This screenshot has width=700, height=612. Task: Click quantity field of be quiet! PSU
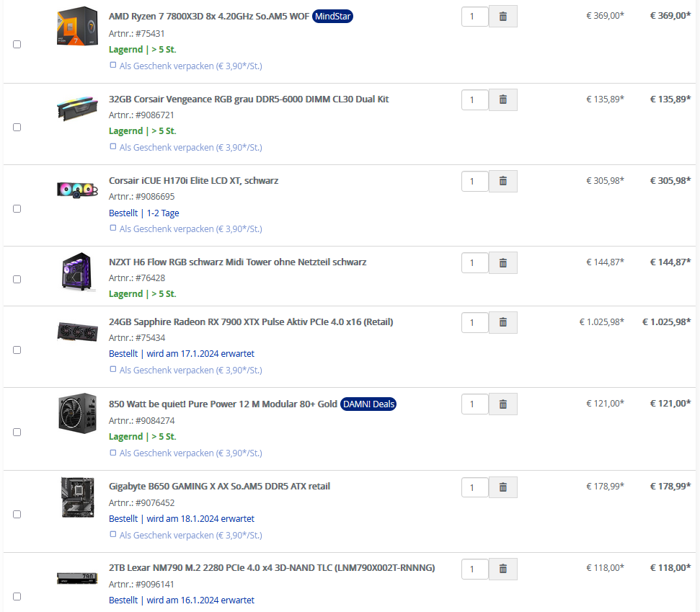point(475,404)
